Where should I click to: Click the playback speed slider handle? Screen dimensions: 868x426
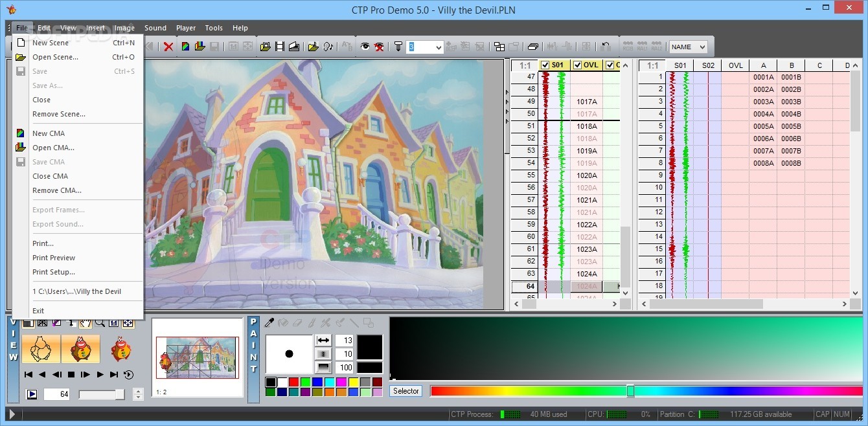[120, 394]
